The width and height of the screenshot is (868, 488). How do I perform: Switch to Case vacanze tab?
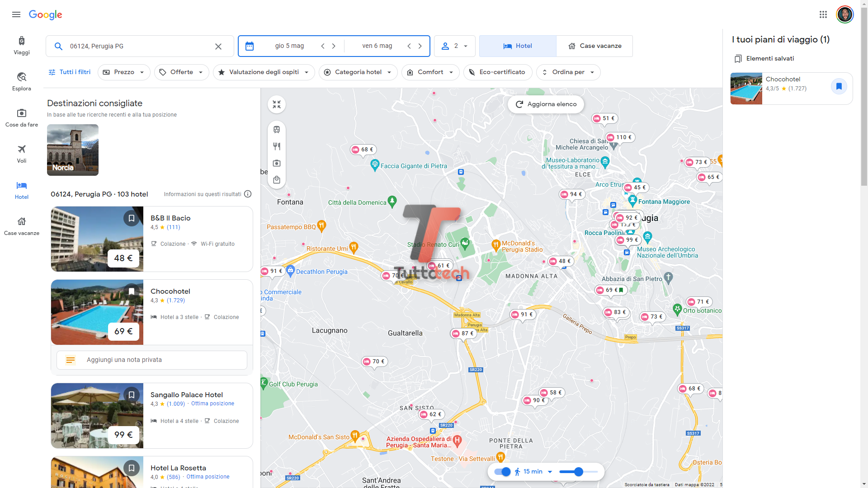pyautogui.click(x=594, y=46)
